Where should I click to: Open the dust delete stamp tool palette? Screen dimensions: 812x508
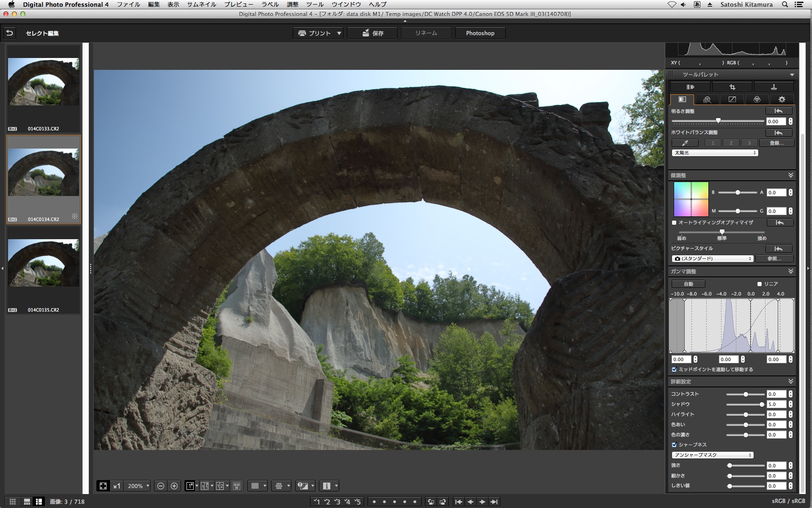click(774, 87)
